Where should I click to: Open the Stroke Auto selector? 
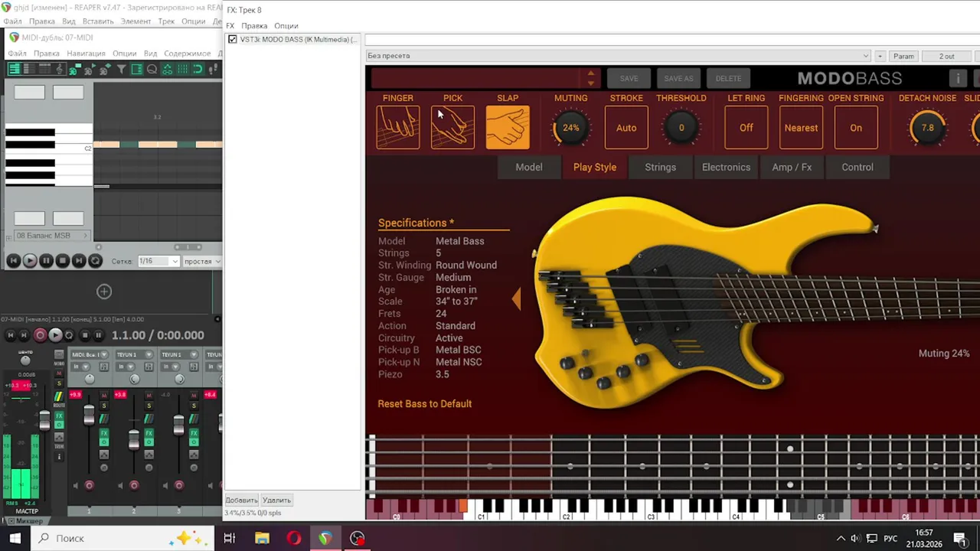pos(626,128)
